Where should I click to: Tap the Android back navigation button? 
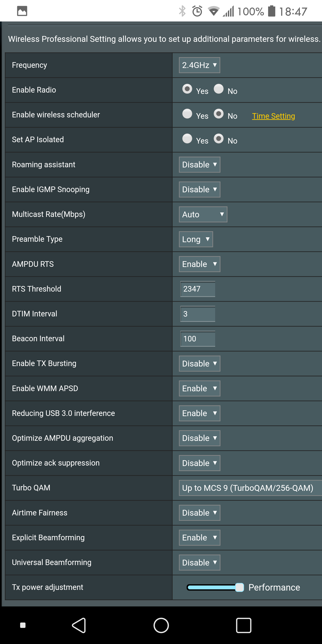79,625
